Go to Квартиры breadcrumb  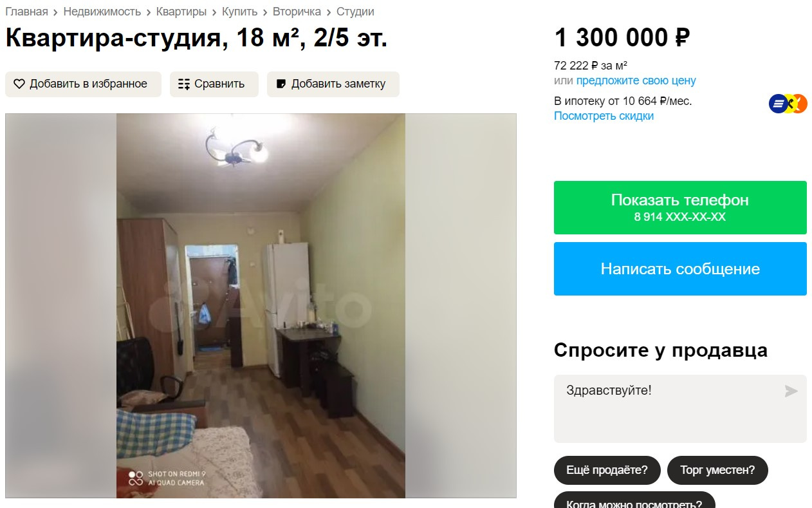coord(181,12)
